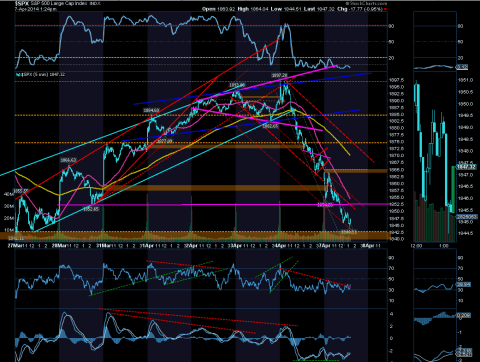Click the 1852.5 price axis label

(397, 204)
